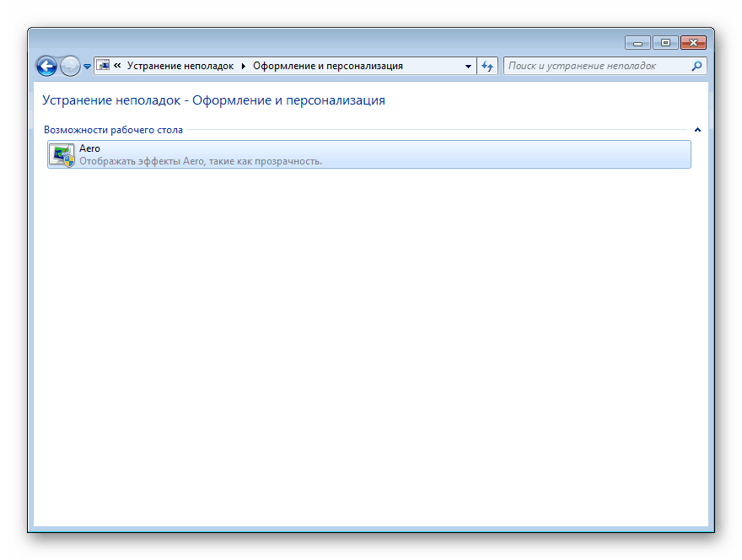Viewport: 742px width, 560px height.
Task: Close the troubleshooting window
Action: [x=693, y=43]
